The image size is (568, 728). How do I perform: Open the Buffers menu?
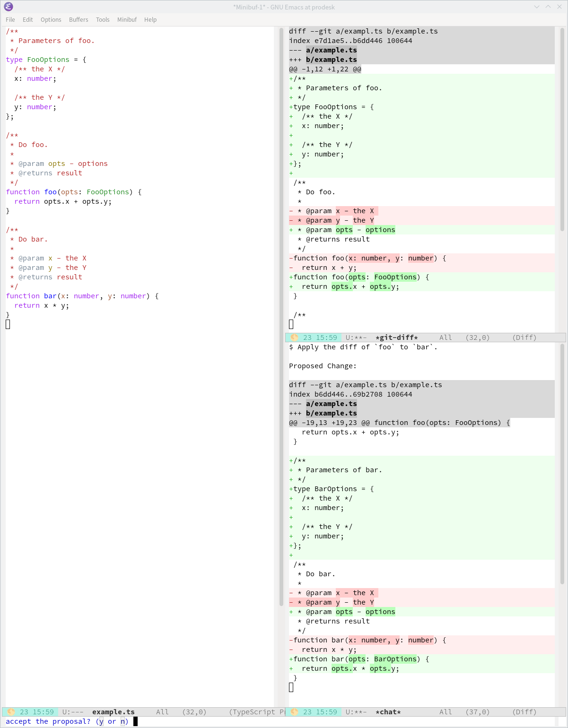(x=79, y=19)
